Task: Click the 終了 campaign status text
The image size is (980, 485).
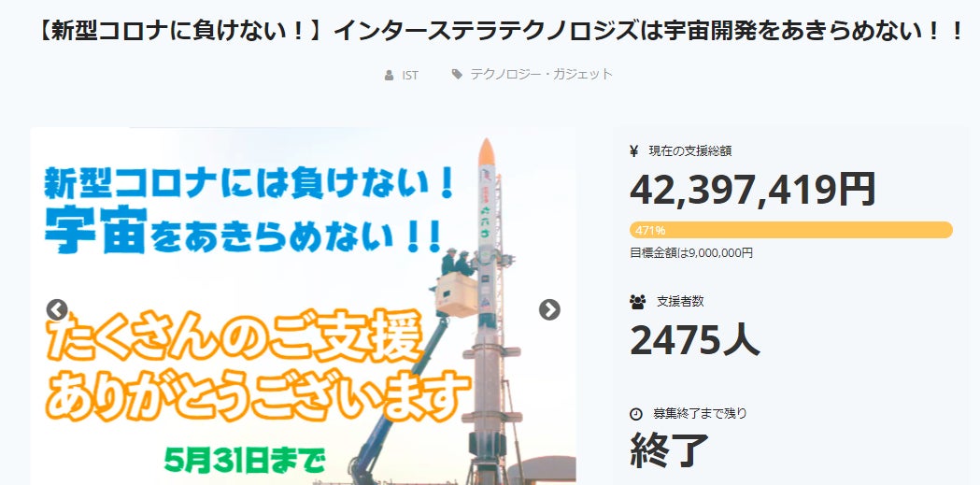Action: click(x=669, y=450)
